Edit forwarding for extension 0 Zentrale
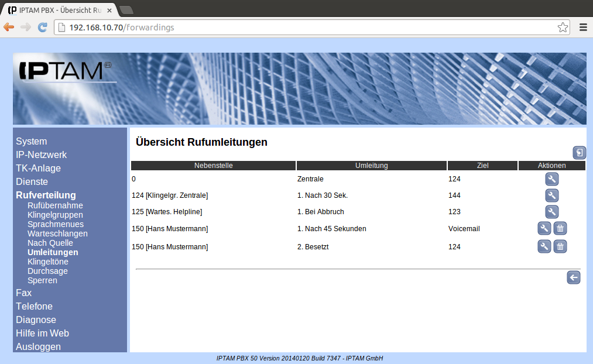 551,179
